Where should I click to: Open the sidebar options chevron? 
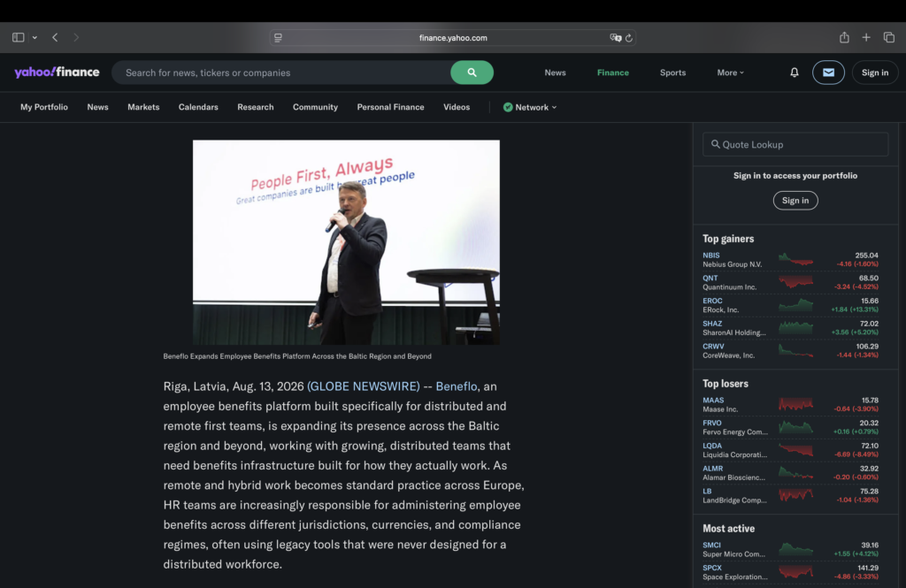point(35,37)
